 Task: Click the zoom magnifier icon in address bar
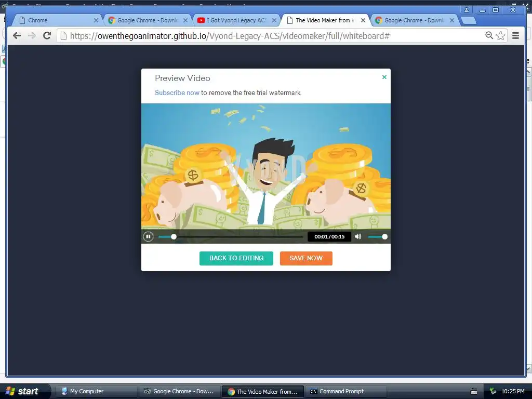pos(489,35)
